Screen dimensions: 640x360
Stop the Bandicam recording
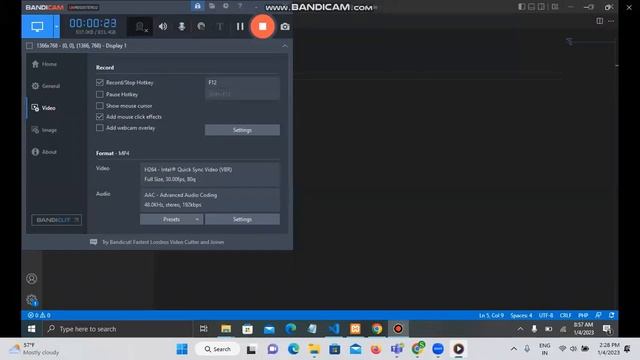[262, 27]
